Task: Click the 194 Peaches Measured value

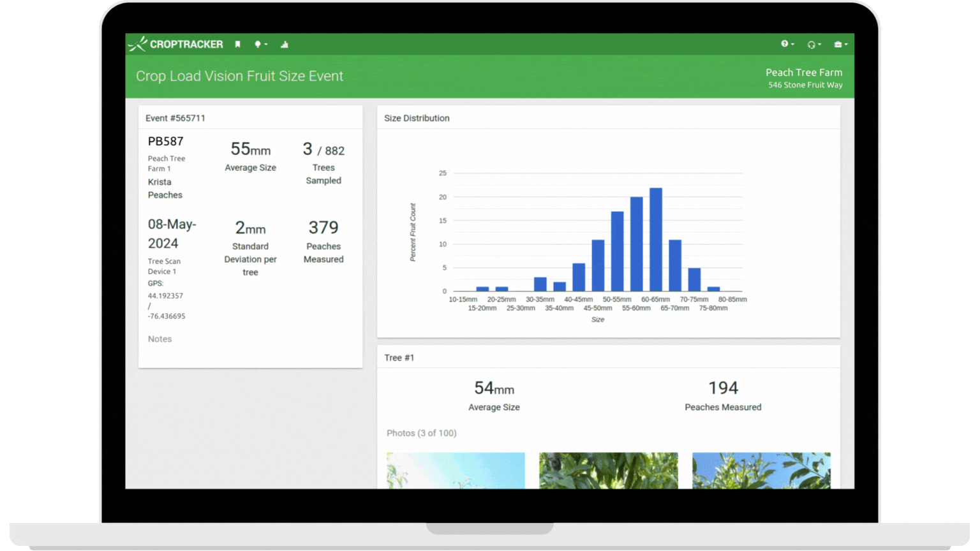Action: point(723,388)
